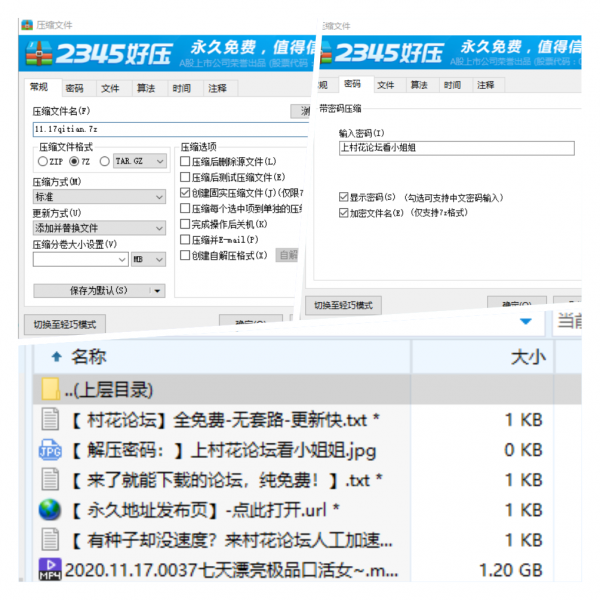Click 切换至轻巧模式 button in right dialog
The width and height of the screenshot is (600, 600).
point(343,305)
